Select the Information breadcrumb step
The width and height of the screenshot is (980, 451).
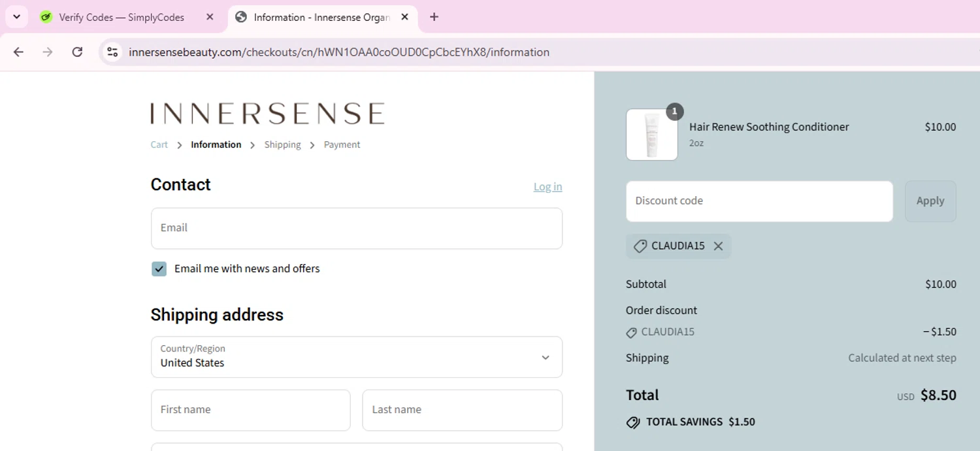(x=216, y=145)
